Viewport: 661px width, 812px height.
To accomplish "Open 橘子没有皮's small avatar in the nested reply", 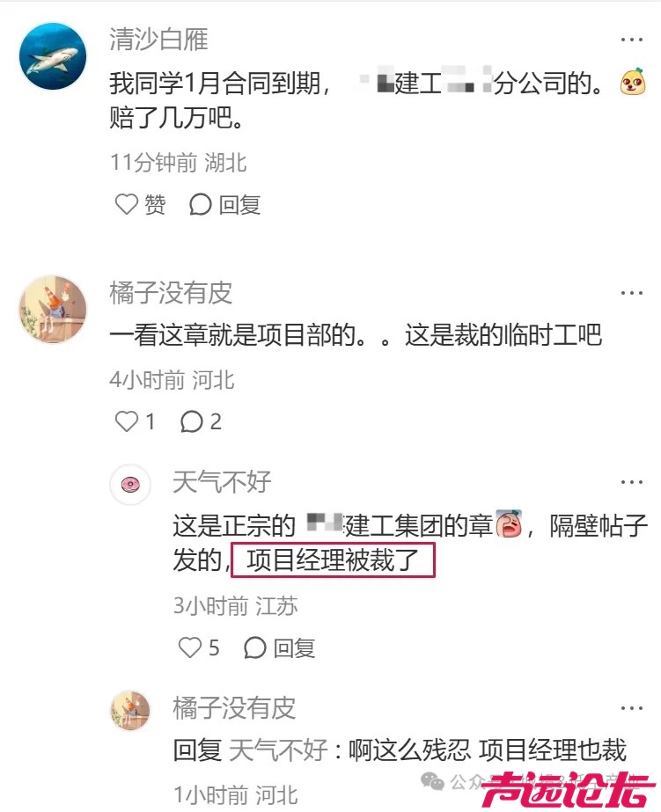I will tap(130, 711).
